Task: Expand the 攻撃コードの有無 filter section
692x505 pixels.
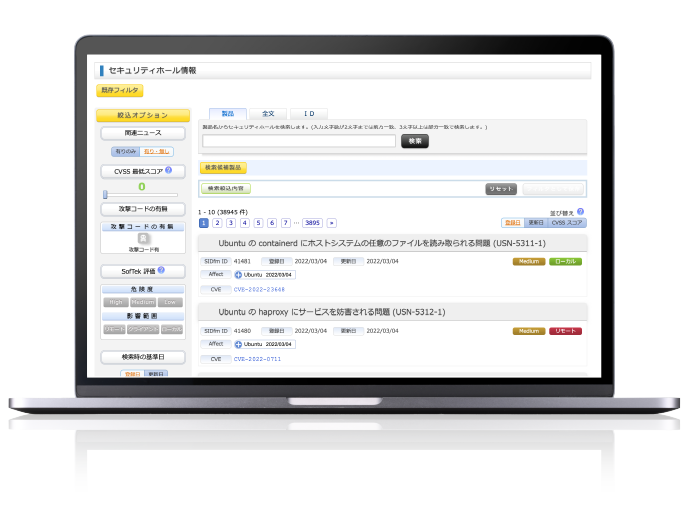Action: click(x=142, y=209)
